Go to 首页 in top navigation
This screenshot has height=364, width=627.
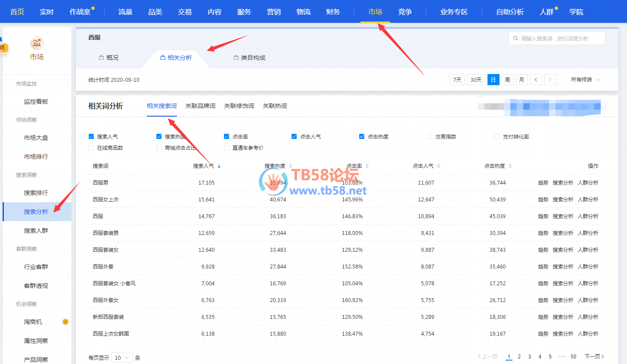(x=17, y=12)
